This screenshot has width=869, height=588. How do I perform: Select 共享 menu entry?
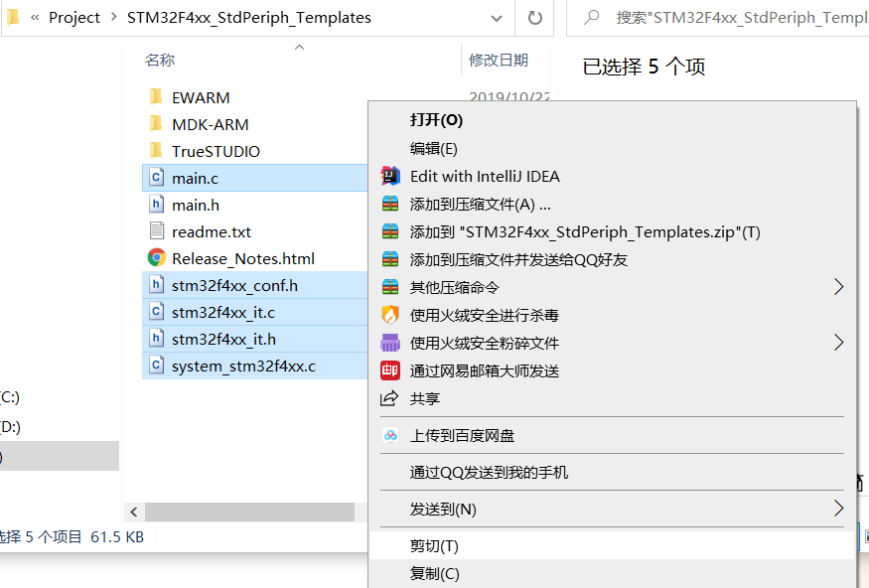(613, 398)
